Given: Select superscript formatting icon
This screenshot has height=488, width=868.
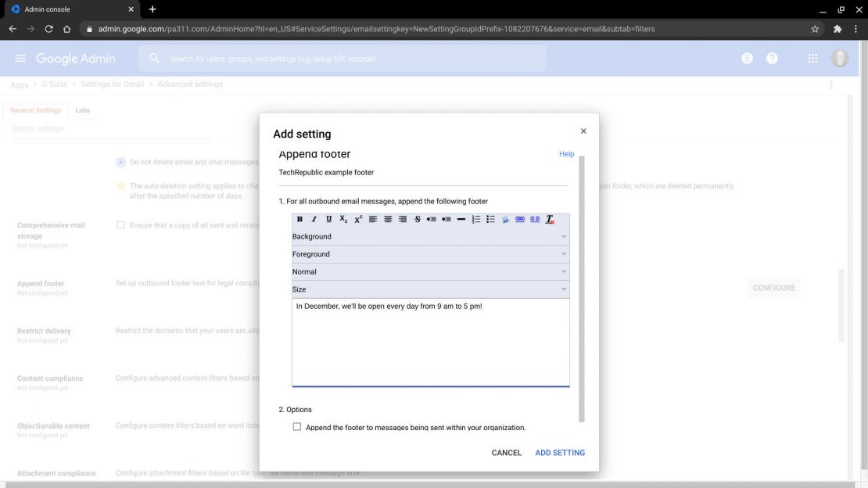Looking at the screenshot, I should click(x=357, y=218).
